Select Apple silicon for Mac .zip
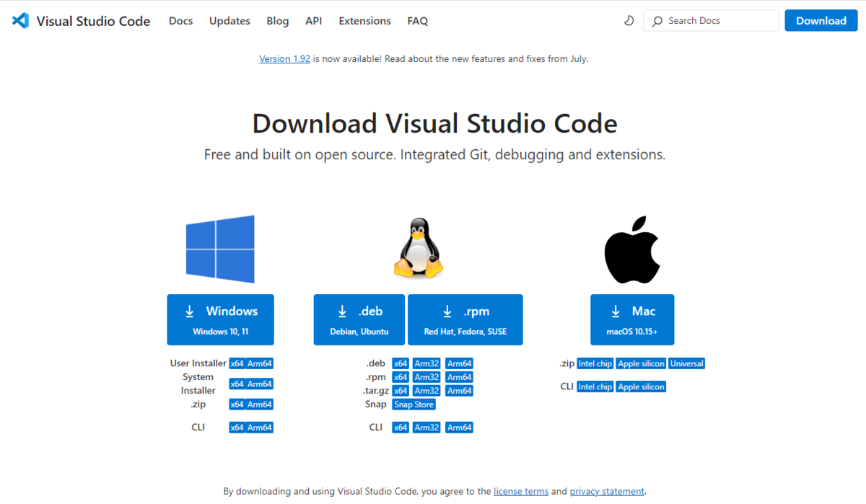Image resolution: width=866 pixels, height=504 pixels. [x=642, y=364]
